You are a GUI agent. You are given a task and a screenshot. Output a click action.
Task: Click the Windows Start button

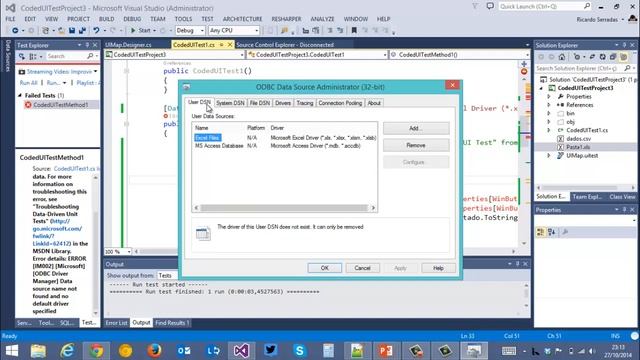click(11, 351)
